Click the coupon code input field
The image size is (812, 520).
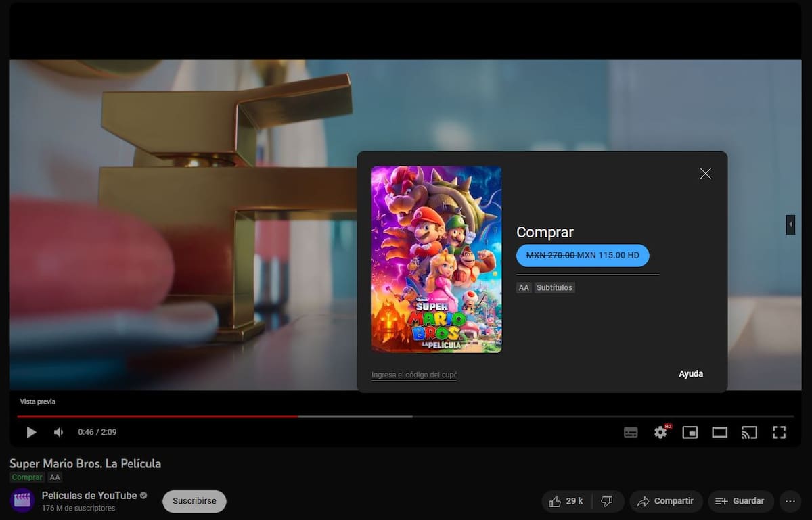tap(414, 375)
